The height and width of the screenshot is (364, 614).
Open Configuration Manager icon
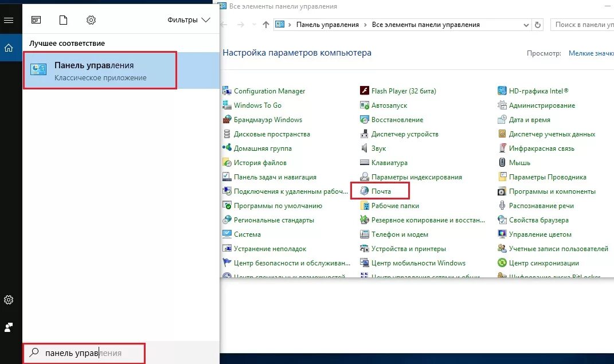(x=226, y=91)
